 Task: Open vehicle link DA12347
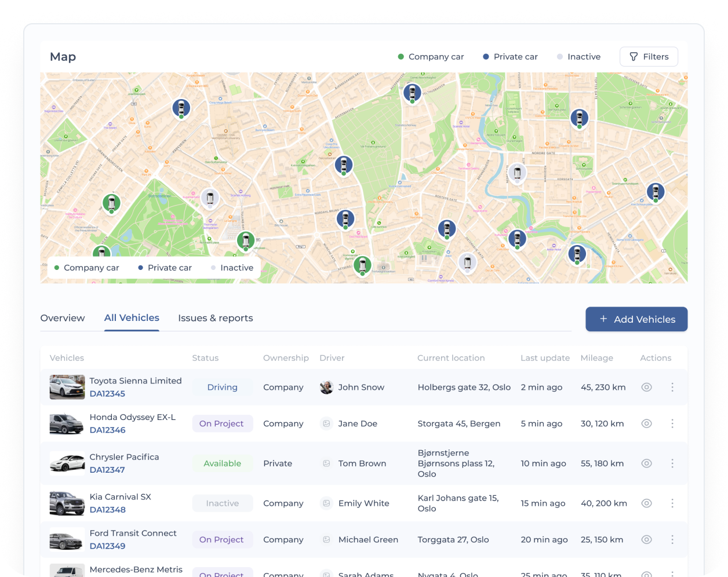click(107, 470)
